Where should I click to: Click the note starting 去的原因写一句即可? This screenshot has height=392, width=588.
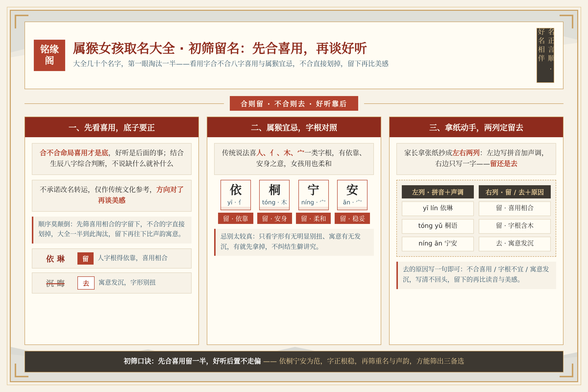pyautogui.click(x=476, y=275)
